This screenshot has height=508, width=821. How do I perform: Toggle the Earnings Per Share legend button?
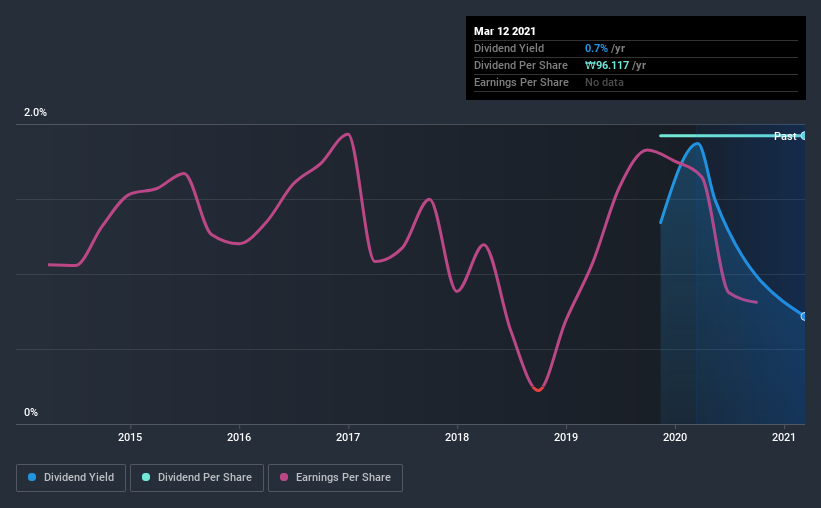[x=335, y=478]
